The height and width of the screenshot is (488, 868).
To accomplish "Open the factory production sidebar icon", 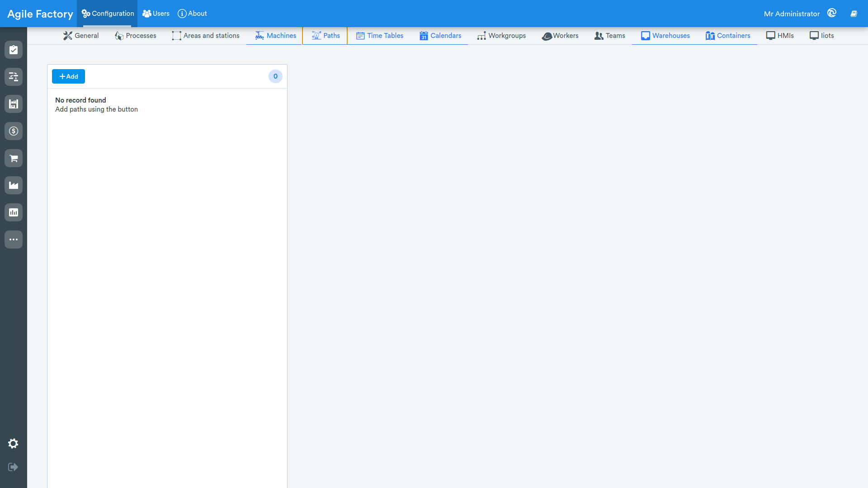I will coord(14,185).
